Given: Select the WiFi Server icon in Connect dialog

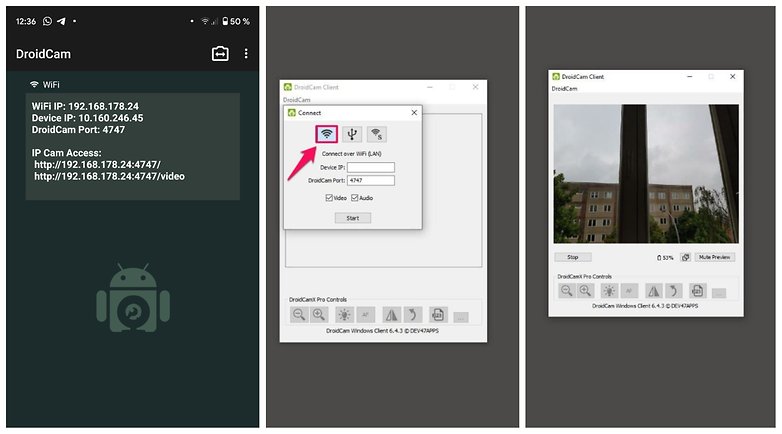Looking at the screenshot, I should 377,134.
